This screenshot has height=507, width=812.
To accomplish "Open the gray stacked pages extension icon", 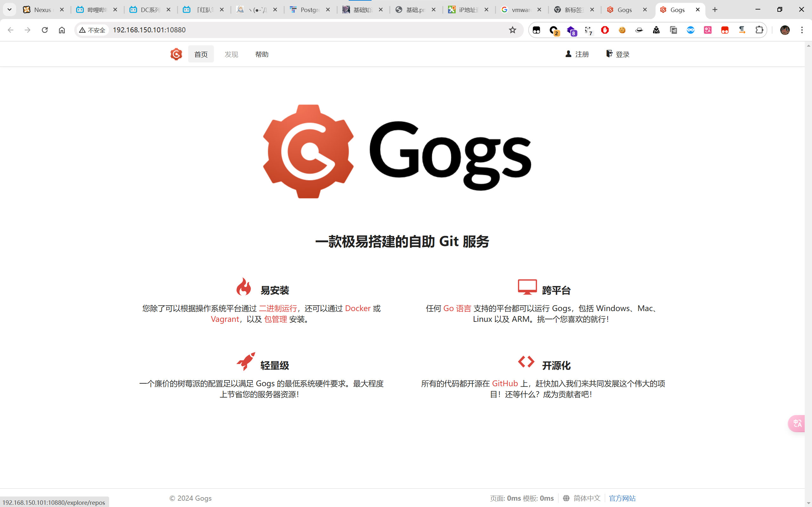I will tap(673, 30).
